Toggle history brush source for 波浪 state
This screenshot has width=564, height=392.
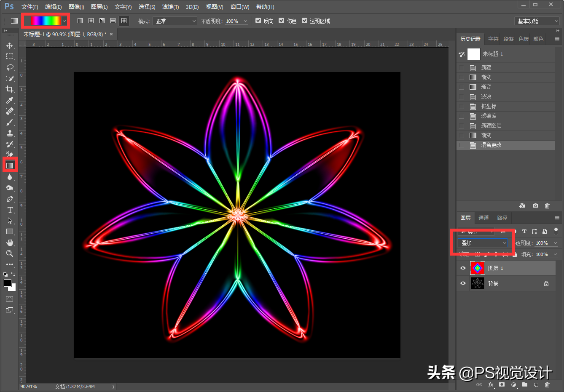click(x=462, y=96)
